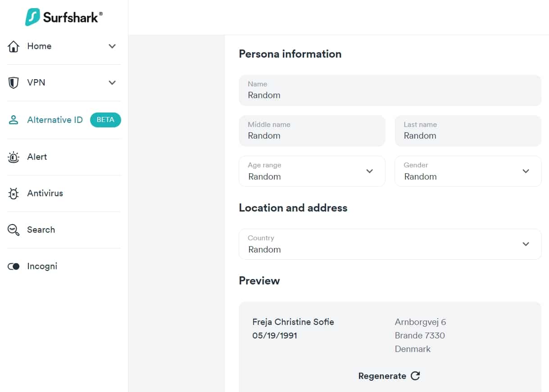Image resolution: width=549 pixels, height=392 pixels.
Task: Click the Antivirus bug icon
Action: point(14,194)
